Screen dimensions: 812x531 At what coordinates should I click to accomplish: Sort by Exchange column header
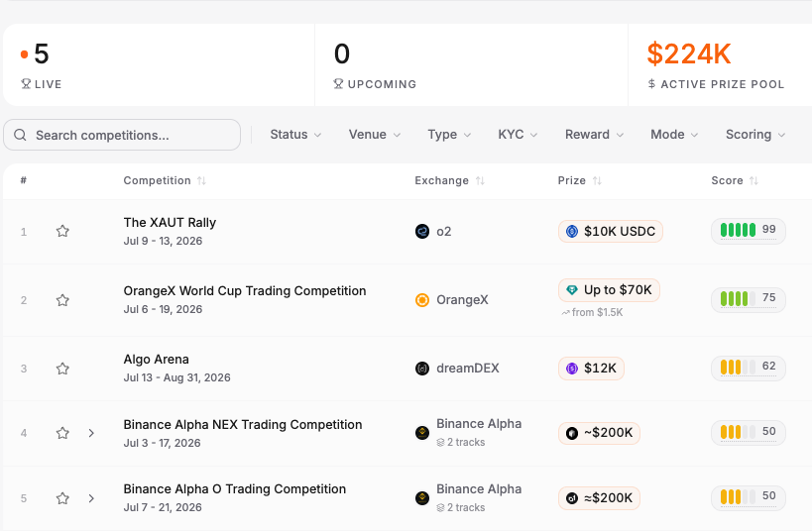pos(449,180)
